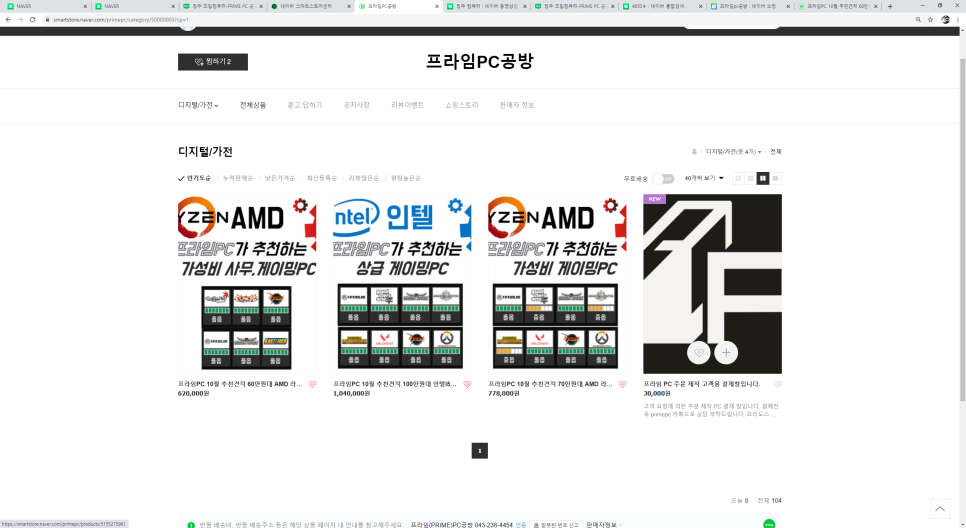Click the round plus overlay on logo thumbnail
Viewport: 966px width, 528px height.
[x=726, y=352]
